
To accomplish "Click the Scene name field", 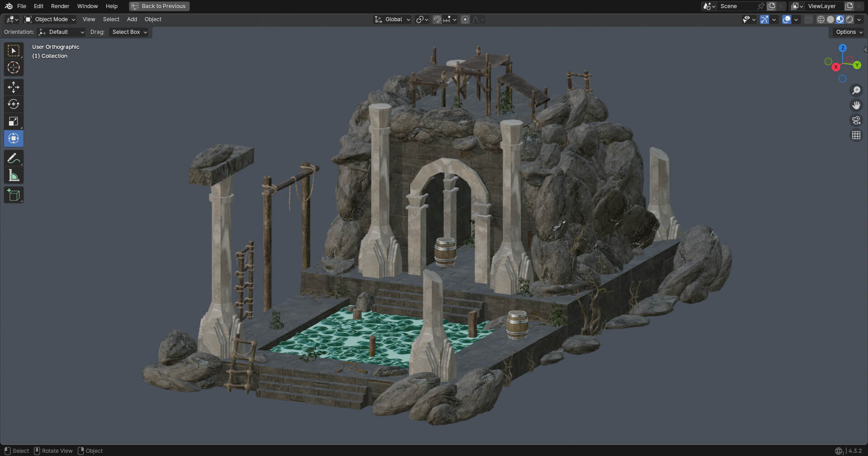I will pyautogui.click(x=737, y=6).
